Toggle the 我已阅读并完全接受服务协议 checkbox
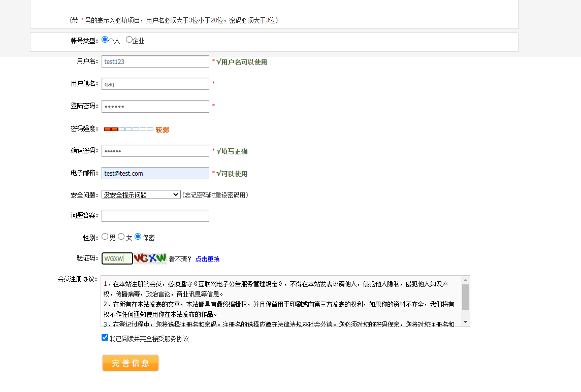The height and width of the screenshot is (392, 581). [x=105, y=338]
